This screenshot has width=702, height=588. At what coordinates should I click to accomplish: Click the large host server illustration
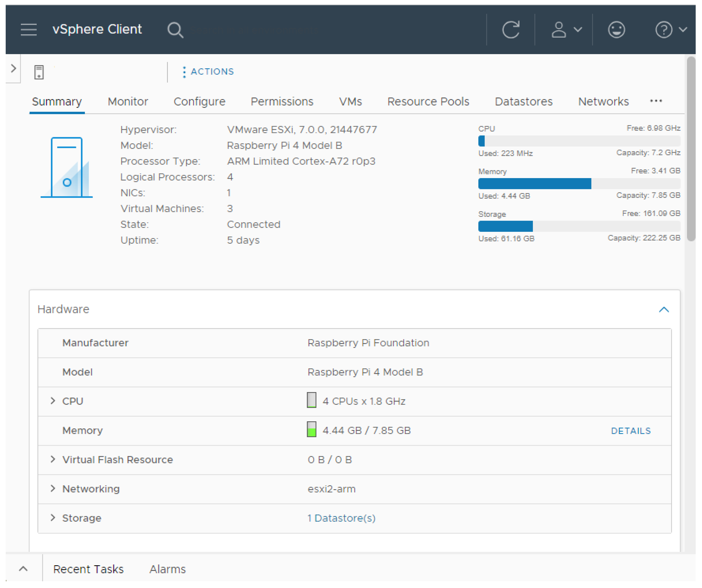(x=67, y=167)
